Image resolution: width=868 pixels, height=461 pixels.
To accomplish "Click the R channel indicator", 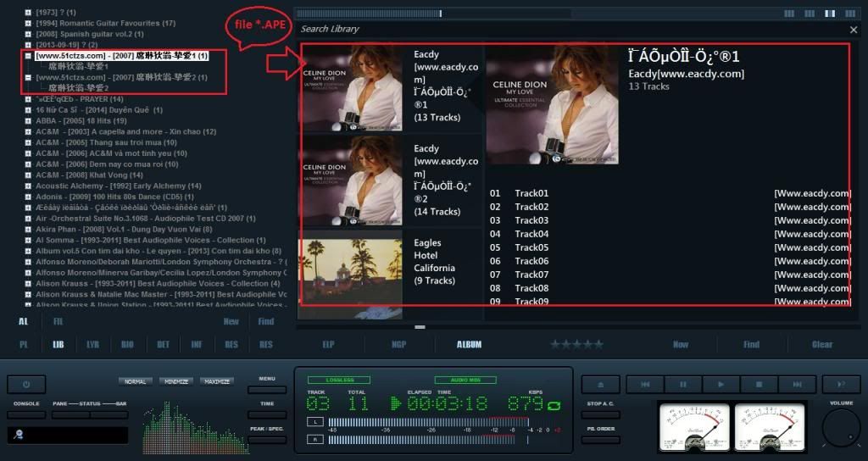I will 315,440.
